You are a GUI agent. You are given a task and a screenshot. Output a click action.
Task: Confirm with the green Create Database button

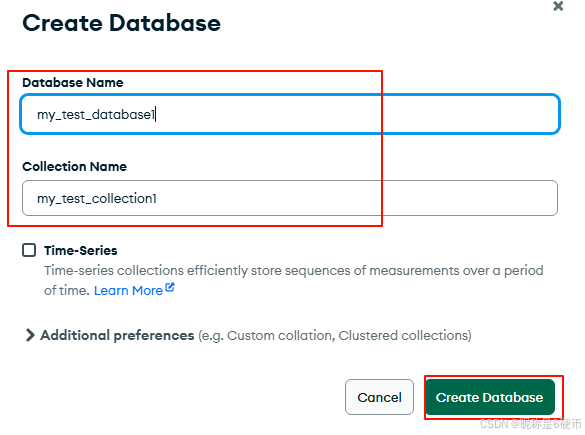tap(489, 397)
